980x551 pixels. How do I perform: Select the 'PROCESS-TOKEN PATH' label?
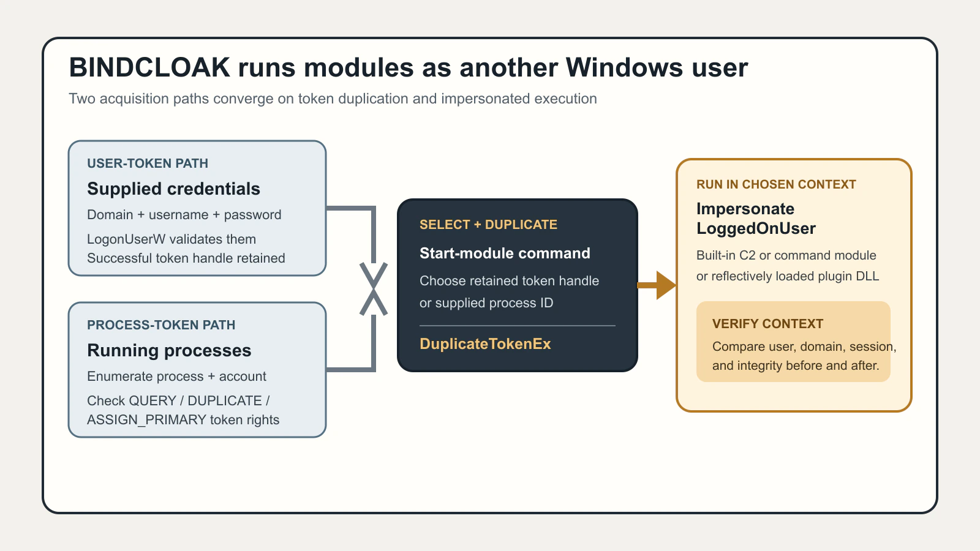coord(161,325)
